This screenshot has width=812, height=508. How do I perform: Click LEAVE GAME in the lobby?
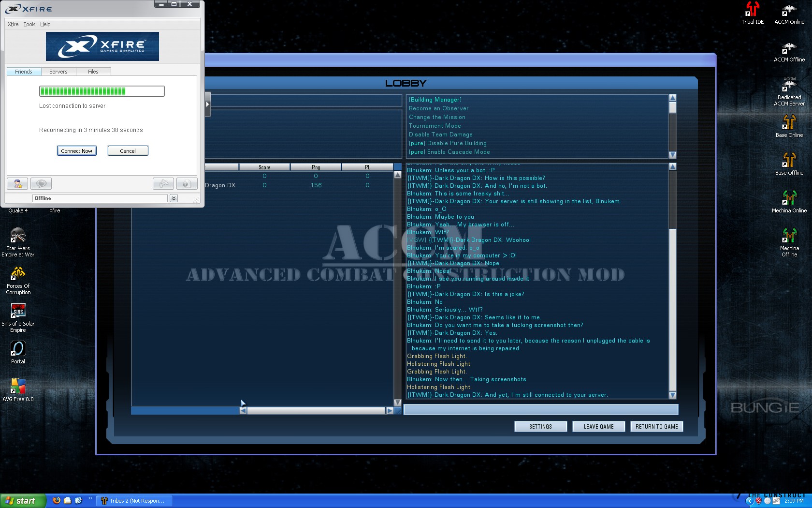coord(598,426)
